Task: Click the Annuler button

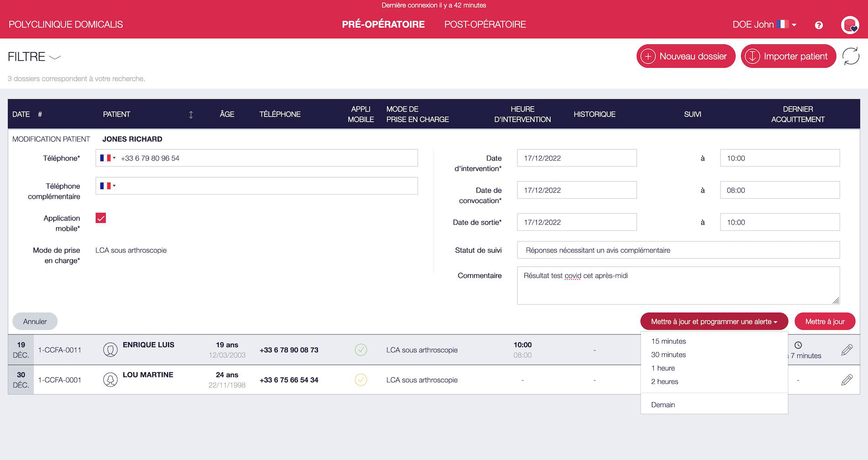Action: [x=35, y=322]
